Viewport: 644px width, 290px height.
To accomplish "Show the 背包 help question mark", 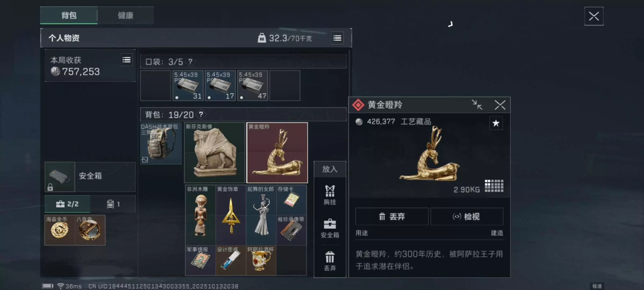I will (x=201, y=115).
